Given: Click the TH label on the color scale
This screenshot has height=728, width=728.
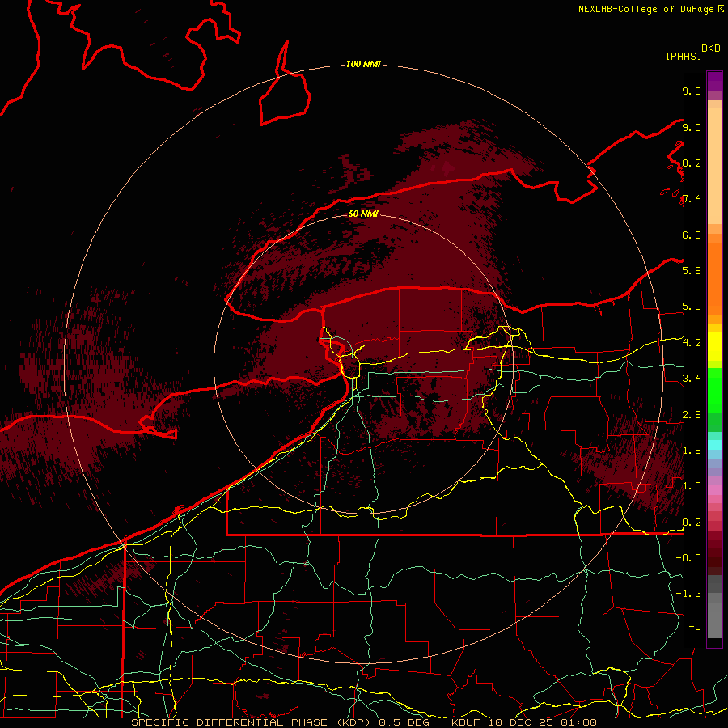Looking at the screenshot, I should [x=695, y=630].
